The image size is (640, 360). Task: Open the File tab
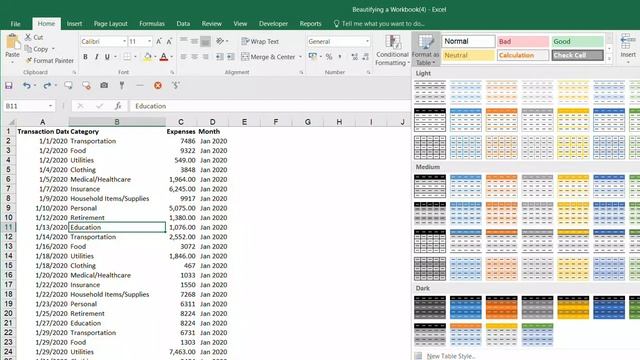click(x=16, y=24)
